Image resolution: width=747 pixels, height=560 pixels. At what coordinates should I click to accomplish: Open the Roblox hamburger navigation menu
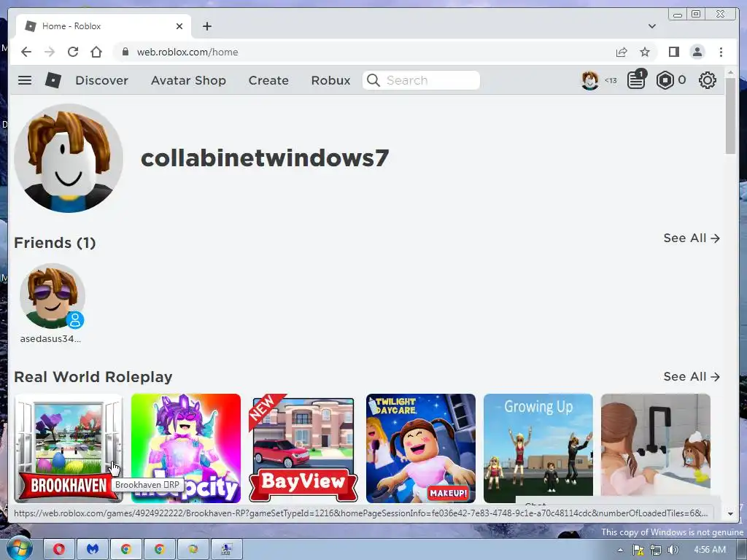pyautogui.click(x=25, y=80)
